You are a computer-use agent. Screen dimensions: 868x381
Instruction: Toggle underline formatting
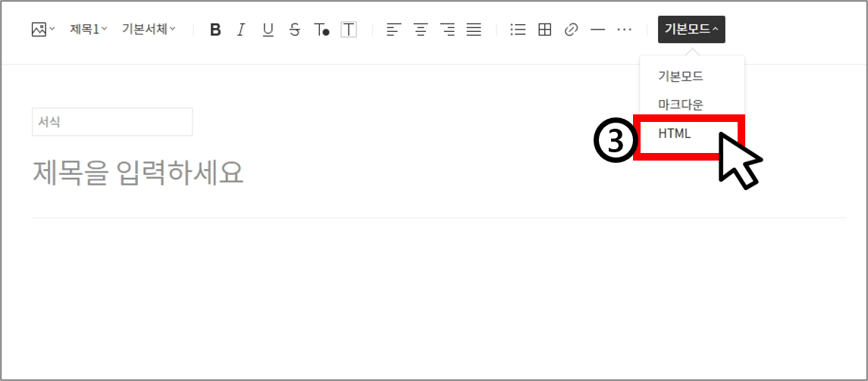[268, 30]
